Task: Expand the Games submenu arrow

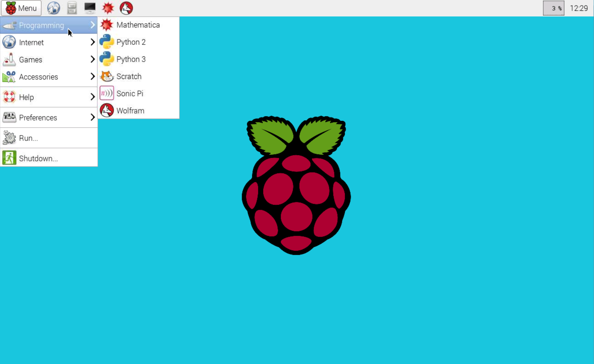Action: [x=92, y=59]
